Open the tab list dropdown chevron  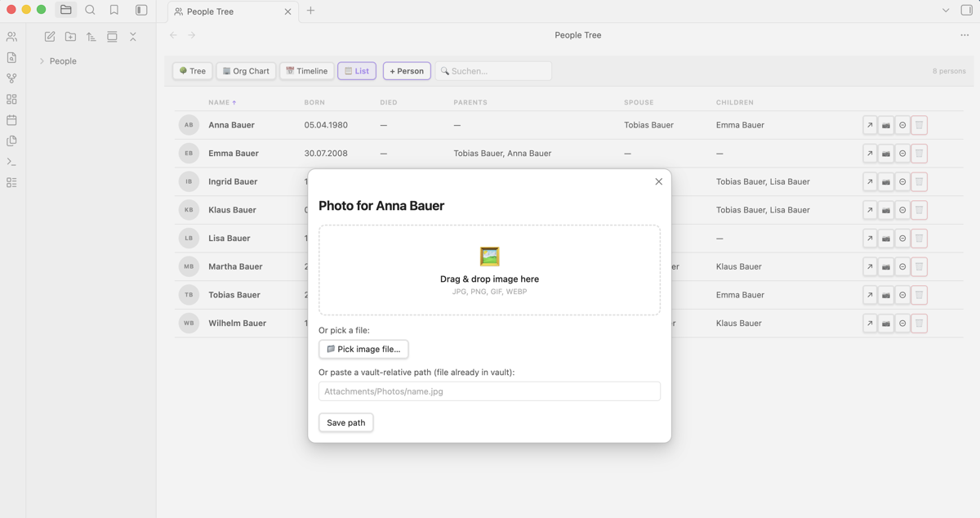click(x=946, y=11)
